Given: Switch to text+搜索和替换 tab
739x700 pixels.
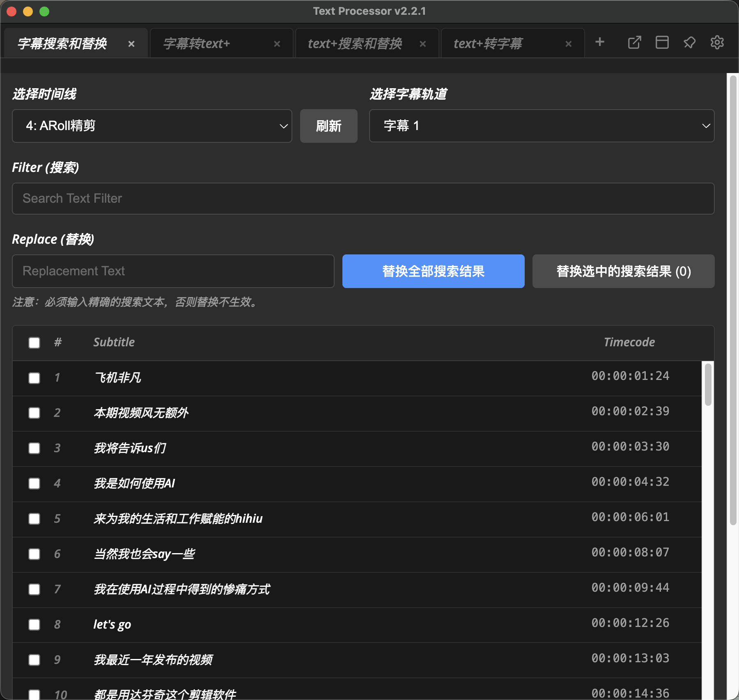Looking at the screenshot, I should (x=355, y=43).
